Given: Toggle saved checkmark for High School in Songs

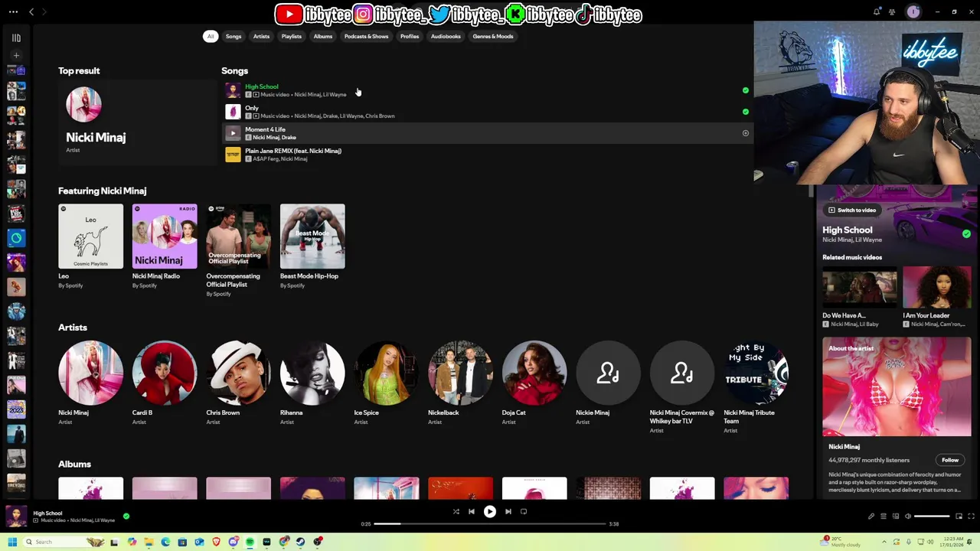Looking at the screenshot, I should [746, 90].
